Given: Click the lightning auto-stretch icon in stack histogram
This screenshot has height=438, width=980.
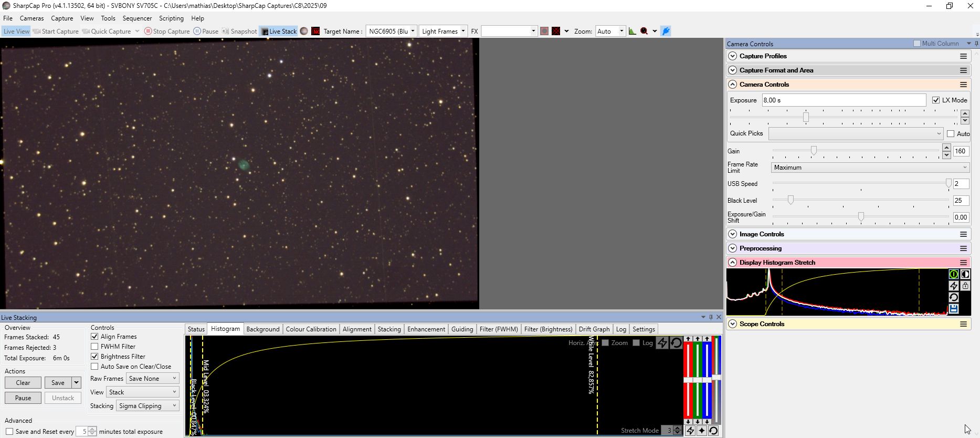Looking at the screenshot, I should tap(663, 343).
